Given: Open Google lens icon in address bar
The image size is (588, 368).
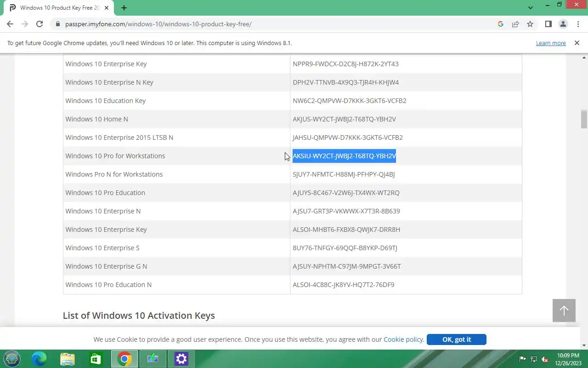Looking at the screenshot, I should pyautogui.click(x=501, y=24).
